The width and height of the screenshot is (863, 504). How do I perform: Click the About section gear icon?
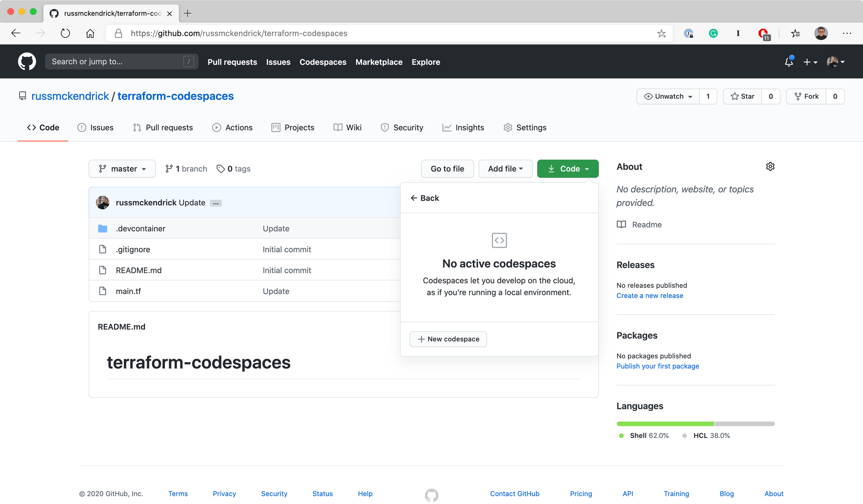pos(770,167)
